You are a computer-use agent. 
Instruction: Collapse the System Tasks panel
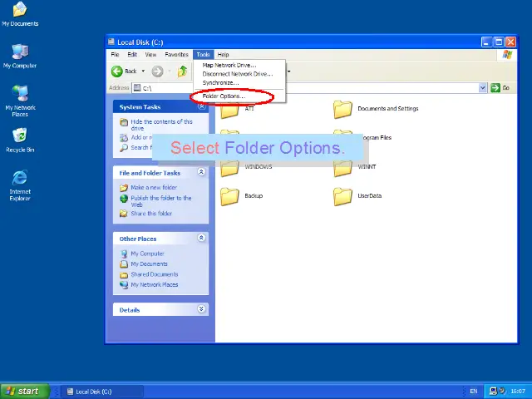point(201,106)
